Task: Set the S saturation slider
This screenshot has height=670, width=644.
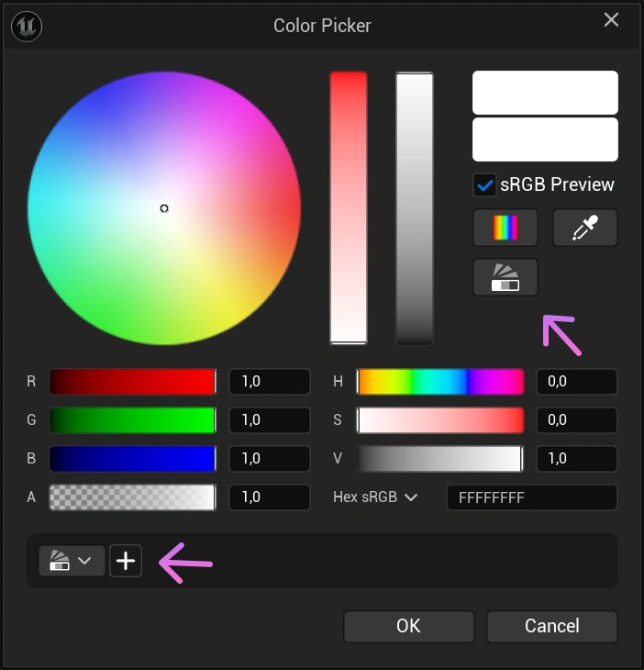Action: (439, 420)
